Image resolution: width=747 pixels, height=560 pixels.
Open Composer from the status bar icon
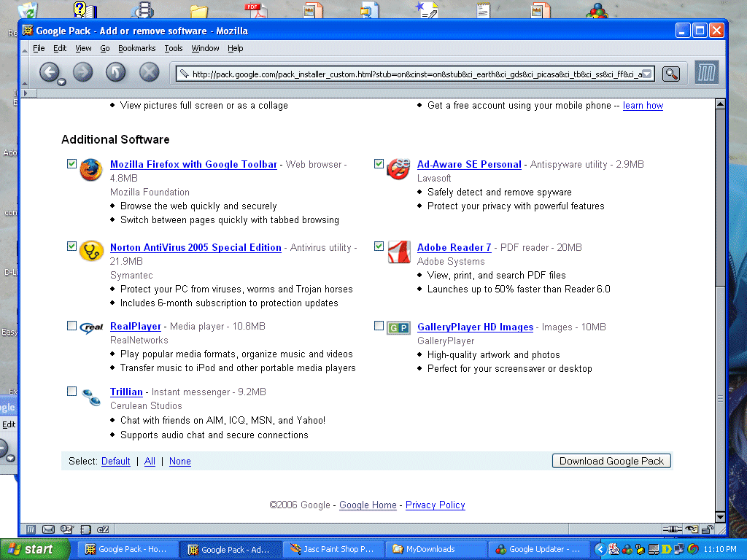pyautogui.click(x=66, y=529)
